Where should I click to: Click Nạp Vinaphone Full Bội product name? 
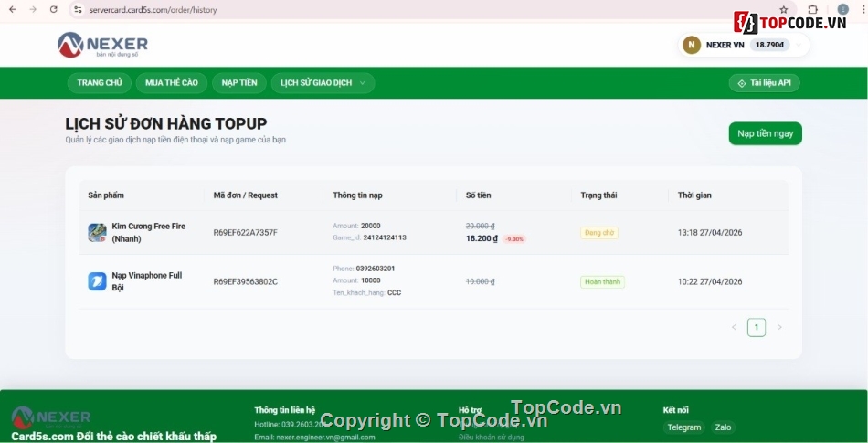[147, 281]
